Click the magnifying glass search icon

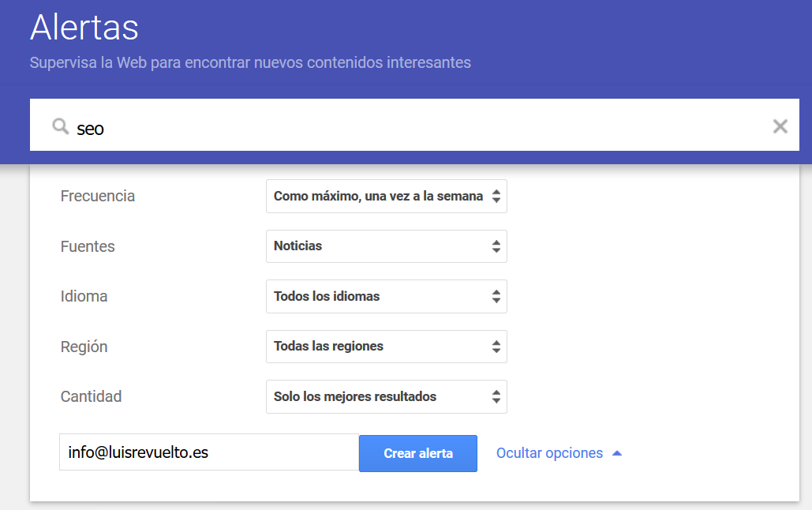tap(60, 126)
